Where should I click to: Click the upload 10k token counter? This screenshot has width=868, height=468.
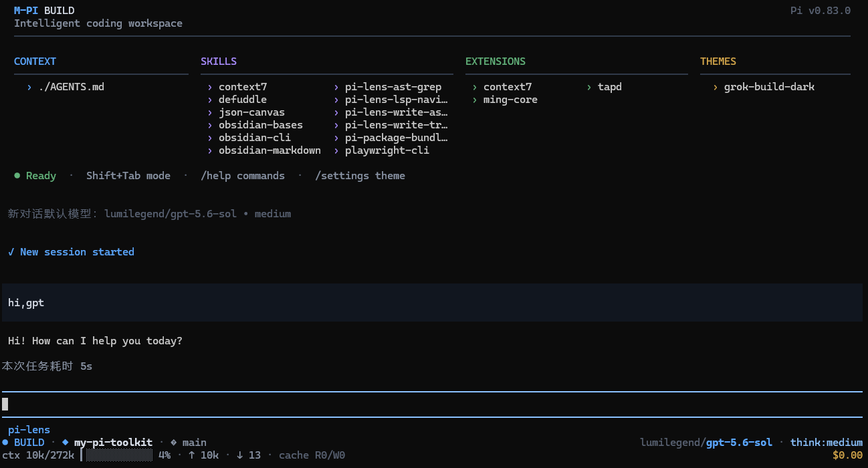(x=203, y=455)
